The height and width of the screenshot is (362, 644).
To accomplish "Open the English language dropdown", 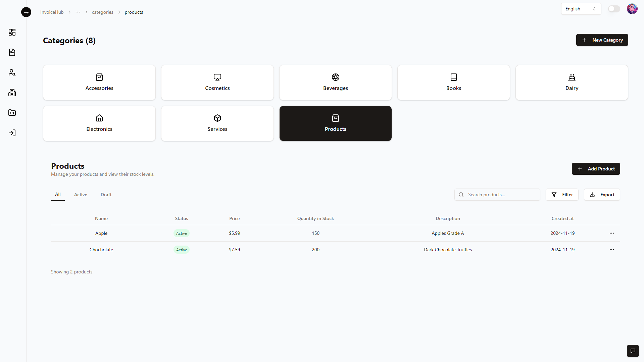I will click(x=581, y=9).
